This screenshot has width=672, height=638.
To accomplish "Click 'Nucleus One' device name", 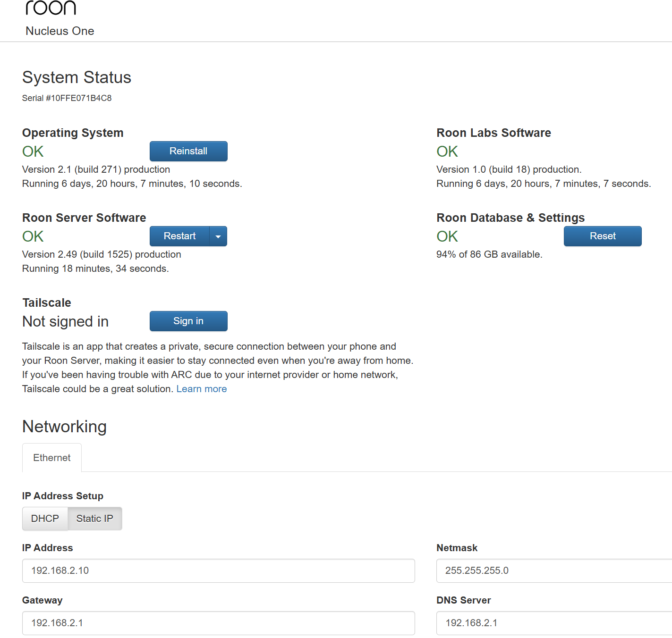I will [x=60, y=31].
